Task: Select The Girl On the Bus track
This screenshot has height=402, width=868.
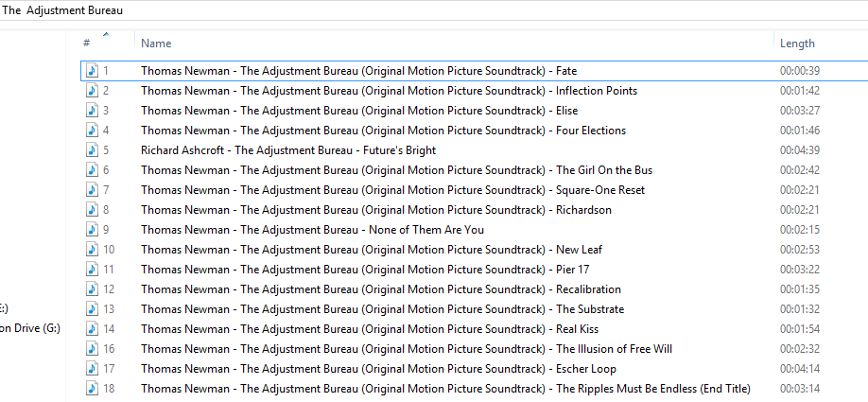Action: (x=396, y=170)
